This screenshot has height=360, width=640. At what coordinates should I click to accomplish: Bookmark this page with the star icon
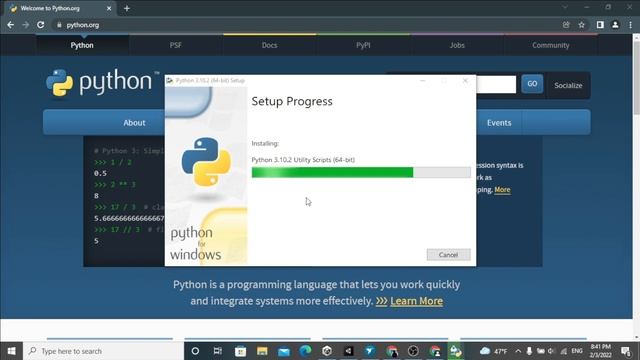[582, 25]
